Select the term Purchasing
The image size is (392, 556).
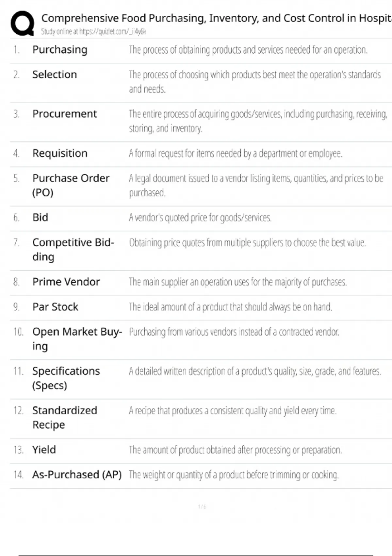[x=60, y=50]
